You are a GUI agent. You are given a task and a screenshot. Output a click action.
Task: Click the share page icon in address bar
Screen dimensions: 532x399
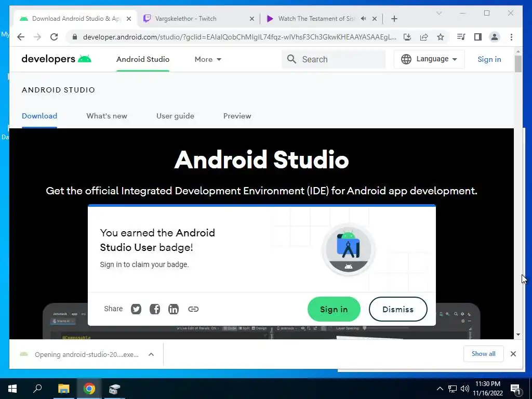424,37
